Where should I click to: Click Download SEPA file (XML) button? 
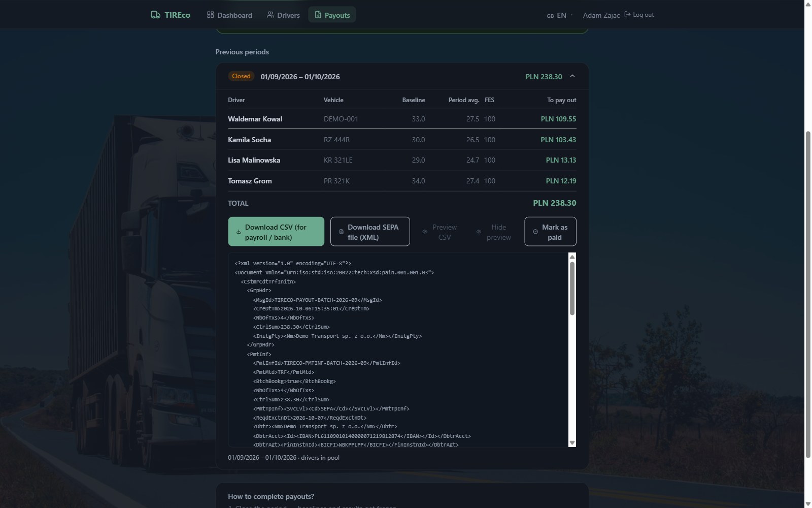[370, 232]
